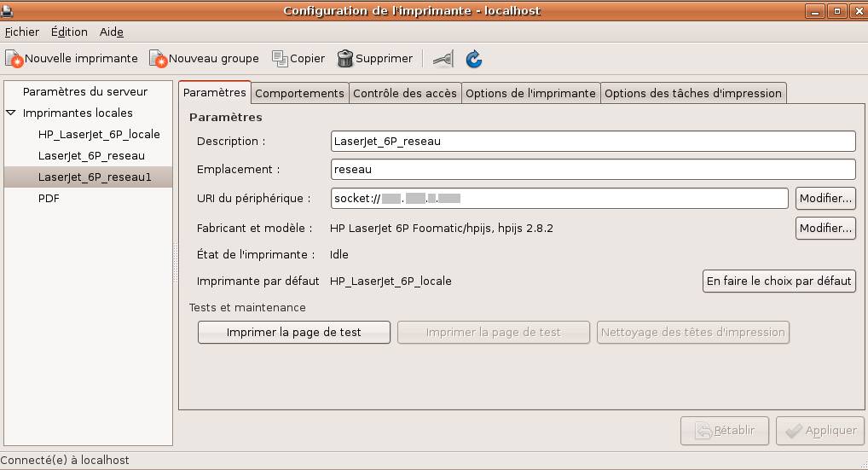Viewport: 868px width, 470px height.
Task: Click the Nouvelle imprimante toolbar icon
Action: pos(14,59)
